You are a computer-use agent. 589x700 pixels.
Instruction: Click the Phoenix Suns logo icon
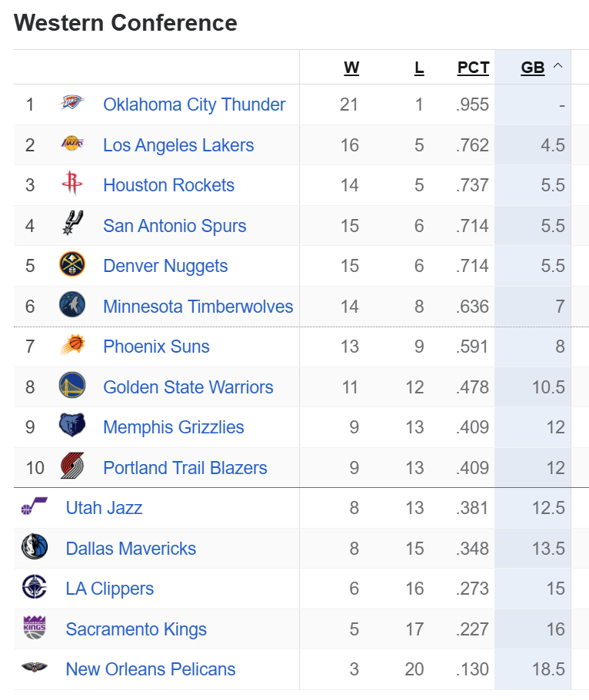pos(72,346)
